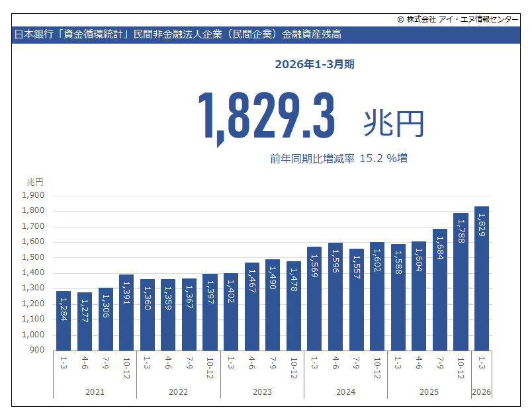Image resolution: width=532 pixels, height=420 pixels.
Task: Click the 7-9 quarter label of year 2023
Action: point(273,363)
